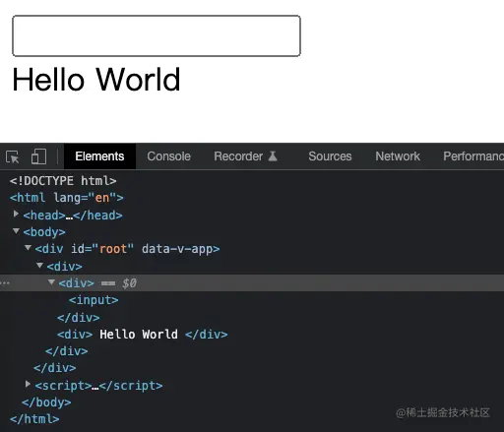Expand the collapsed script element
504x432 pixels.
point(28,384)
